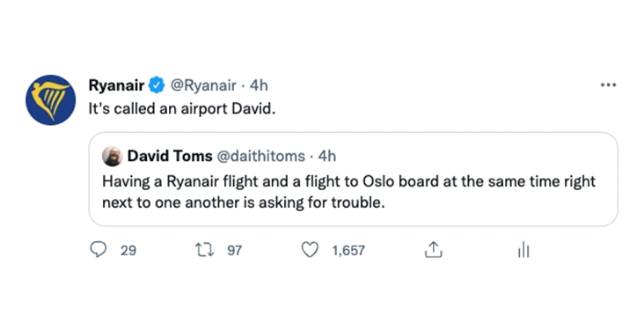Open David Toms display name
Screen dimensions: 644x331
(170, 156)
